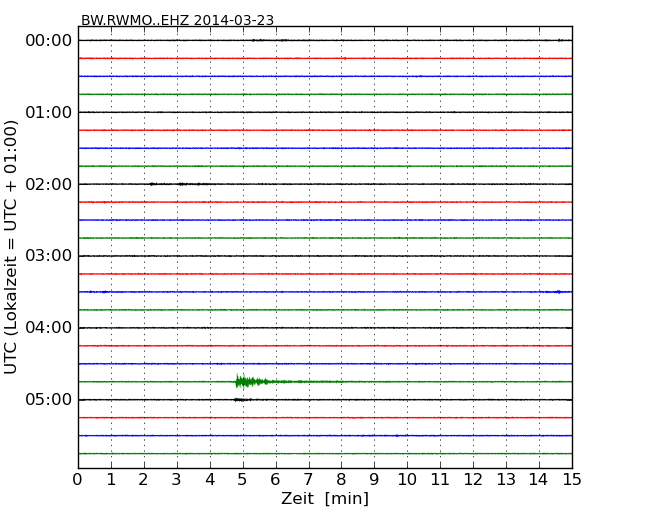Click the x-axis tick label 15

click(x=572, y=480)
